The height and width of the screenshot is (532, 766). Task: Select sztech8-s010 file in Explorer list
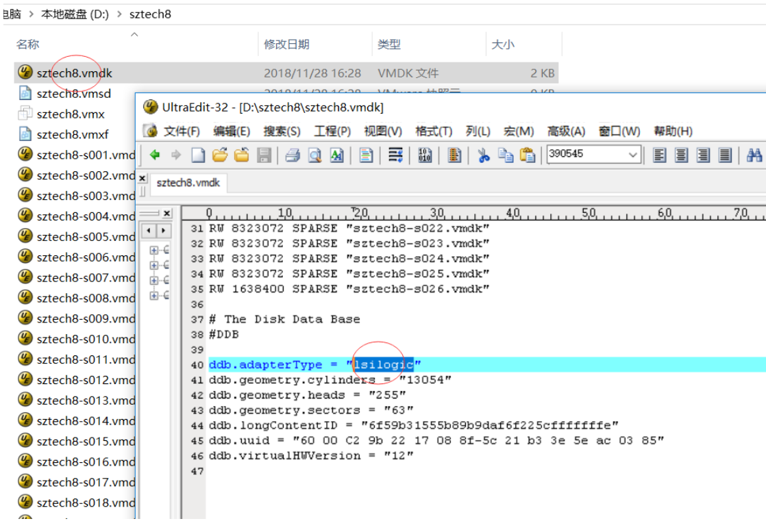pyautogui.click(x=86, y=339)
